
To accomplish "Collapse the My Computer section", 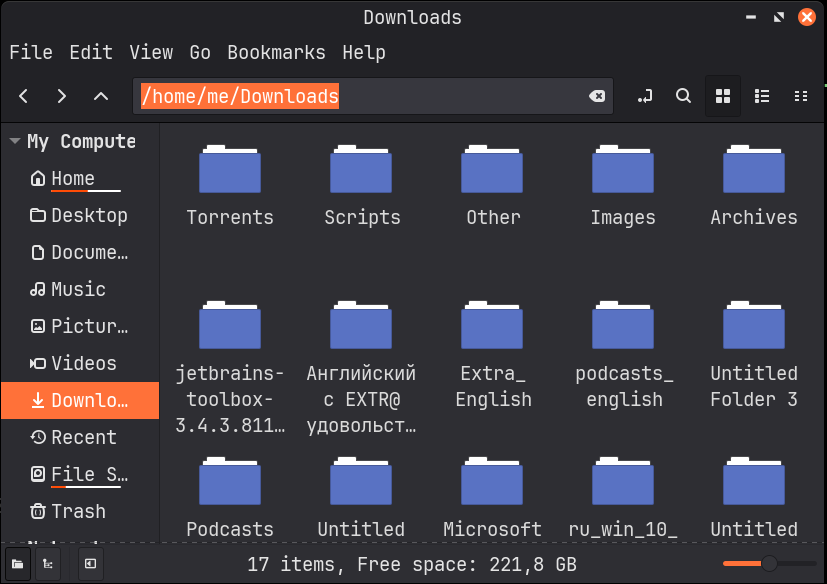I will coord(15,141).
